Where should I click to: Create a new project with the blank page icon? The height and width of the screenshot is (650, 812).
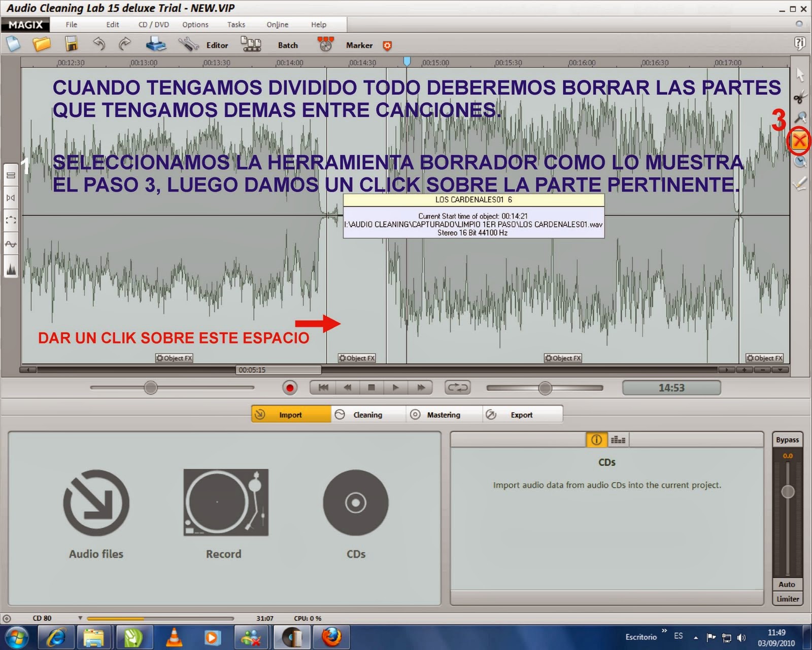tap(13, 44)
